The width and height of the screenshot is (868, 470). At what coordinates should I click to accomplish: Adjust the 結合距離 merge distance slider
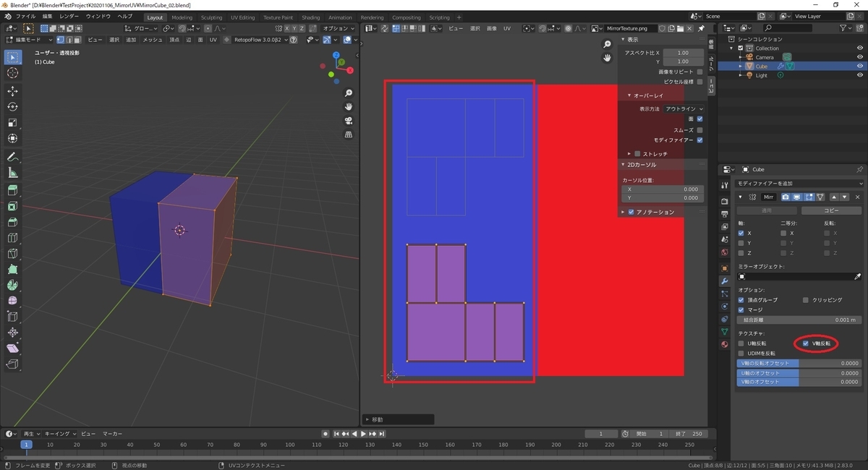(798, 320)
